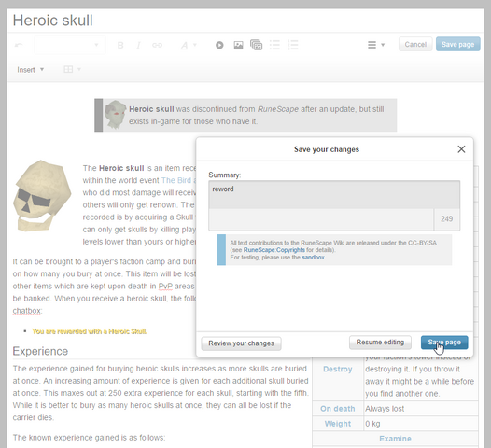Click the underlined word chatbox
This screenshot has width=491, height=448.
coord(27,311)
